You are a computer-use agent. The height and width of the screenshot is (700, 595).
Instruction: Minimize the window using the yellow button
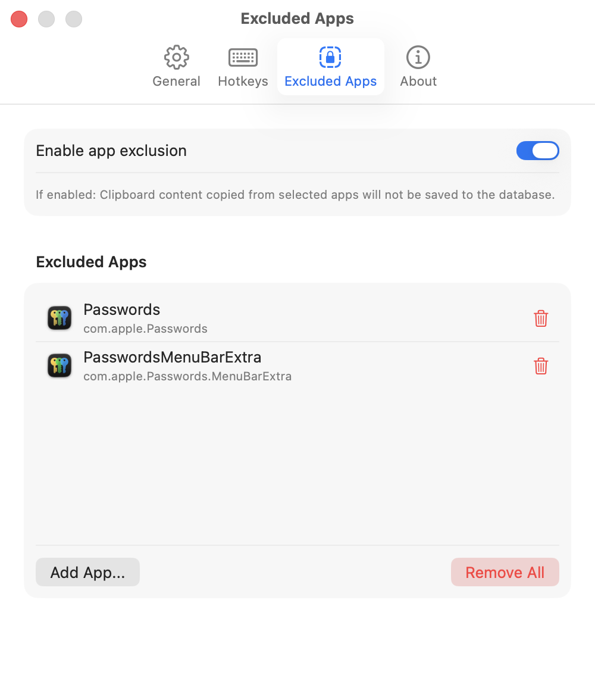(x=46, y=19)
